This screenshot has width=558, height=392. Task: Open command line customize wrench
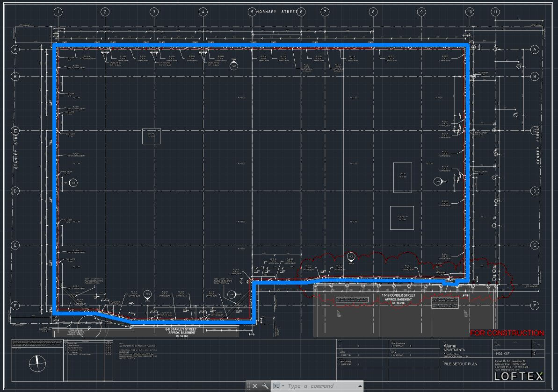click(265, 386)
